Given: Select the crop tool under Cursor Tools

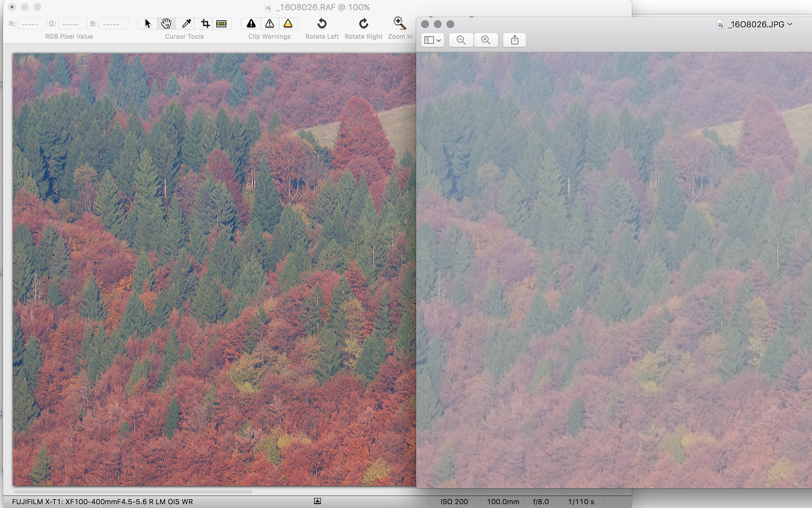Looking at the screenshot, I should [x=205, y=23].
